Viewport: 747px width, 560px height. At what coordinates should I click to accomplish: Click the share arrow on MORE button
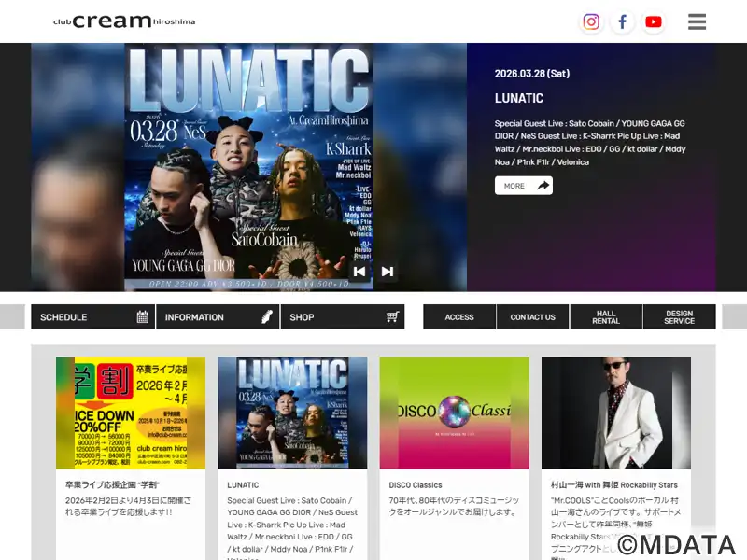[543, 186]
